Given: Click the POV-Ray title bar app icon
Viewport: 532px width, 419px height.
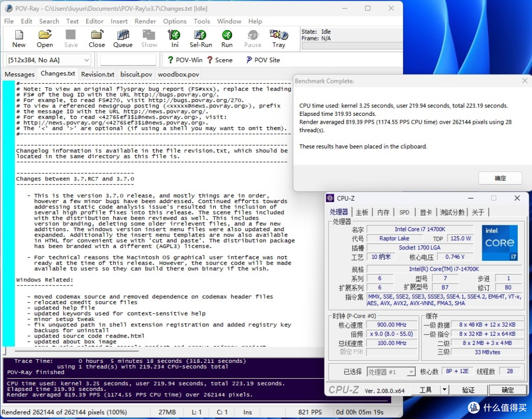Looking at the screenshot, I should click(9, 8).
